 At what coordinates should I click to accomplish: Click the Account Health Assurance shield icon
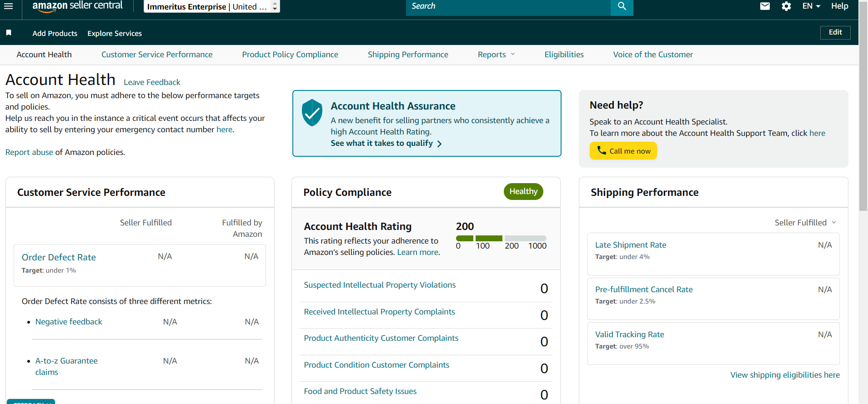tap(312, 113)
